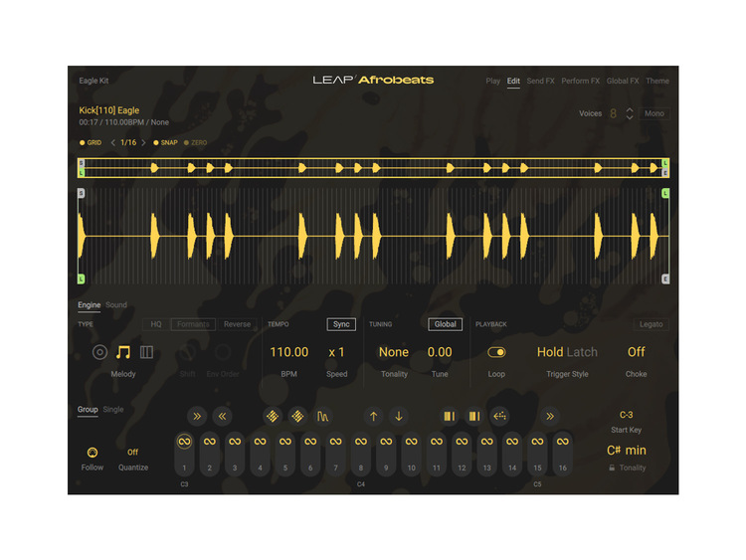The height and width of the screenshot is (560, 746).
Task: Click the 110.00 BPM value
Action: tap(288, 352)
